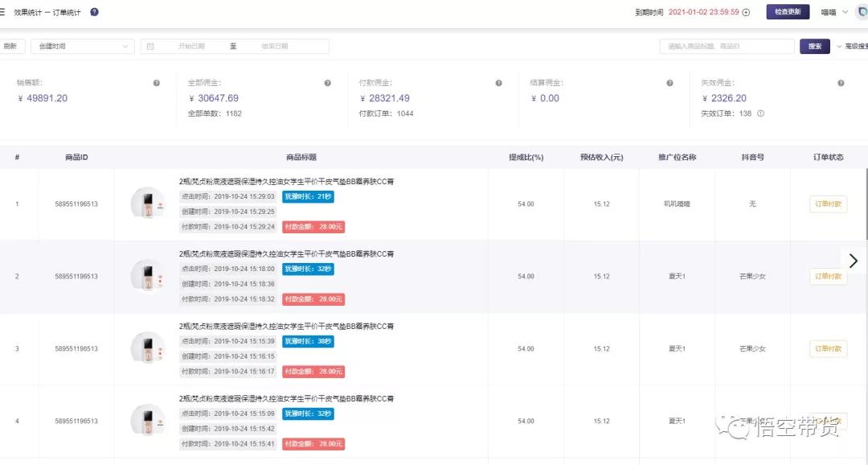This screenshot has width=868, height=465.
Task: Click the 搜索 search button
Action: point(814,47)
